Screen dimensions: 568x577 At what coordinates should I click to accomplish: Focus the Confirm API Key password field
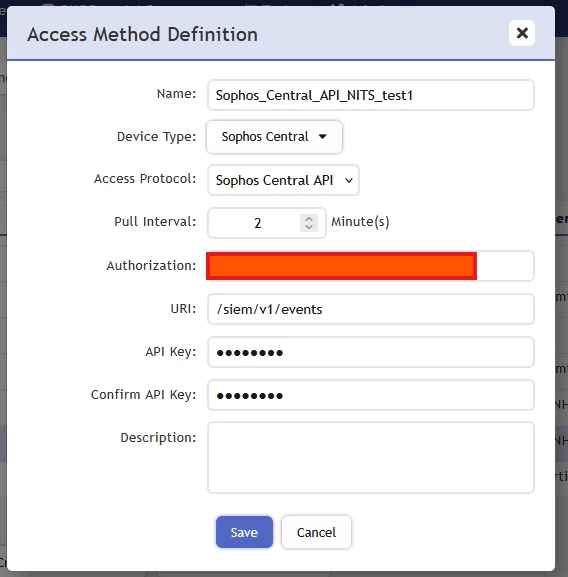coord(371,395)
